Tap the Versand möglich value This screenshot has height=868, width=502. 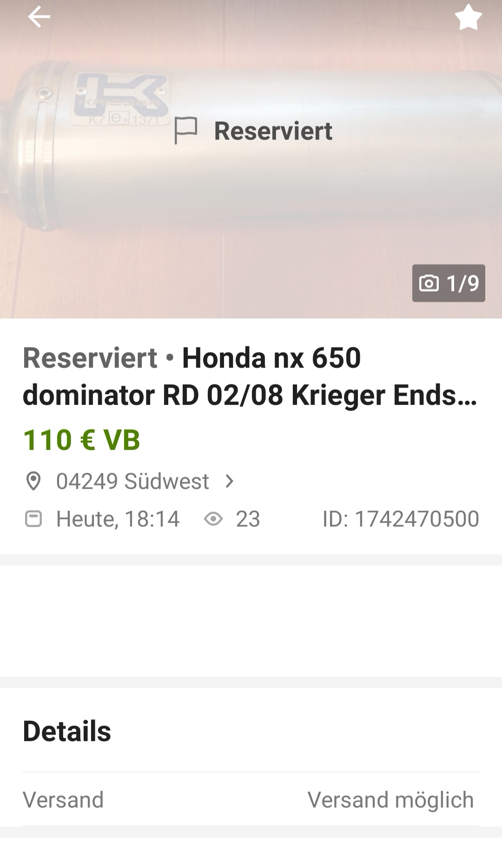pos(390,800)
